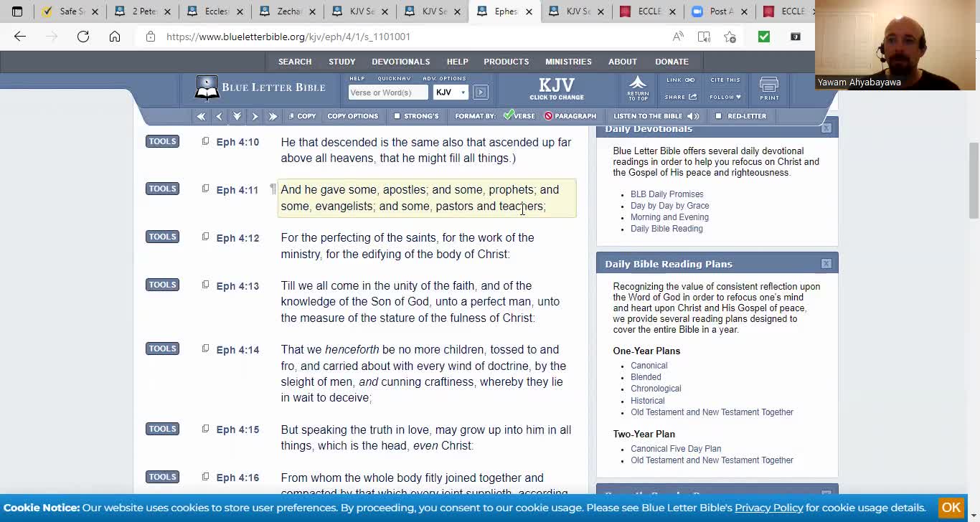
Task: Open the Devotionals menu
Action: (x=401, y=62)
